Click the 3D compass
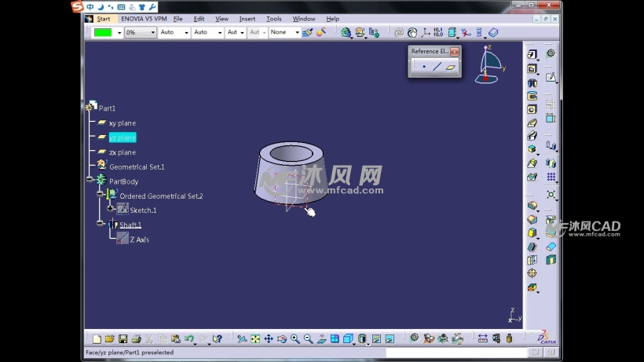 [489, 65]
